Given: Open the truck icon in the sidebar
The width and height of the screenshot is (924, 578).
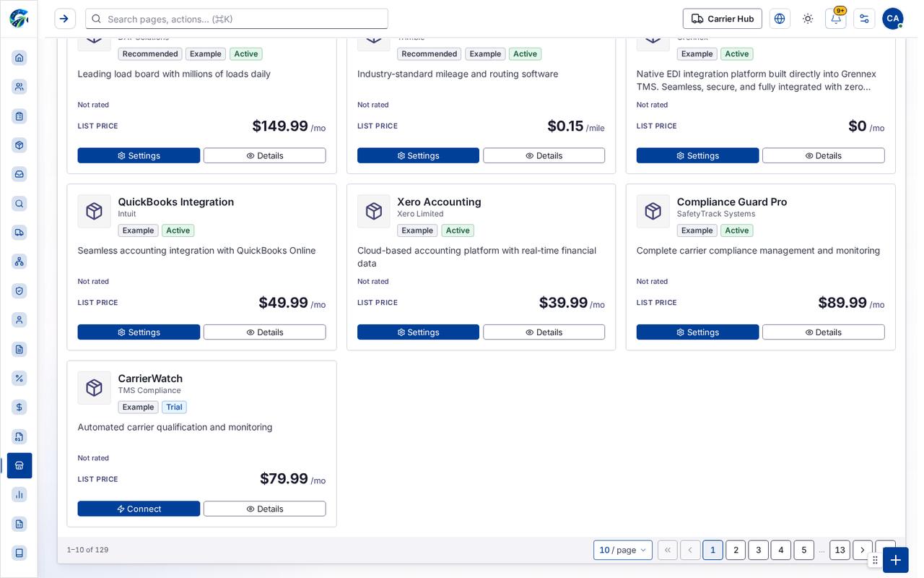Looking at the screenshot, I should 19,233.
